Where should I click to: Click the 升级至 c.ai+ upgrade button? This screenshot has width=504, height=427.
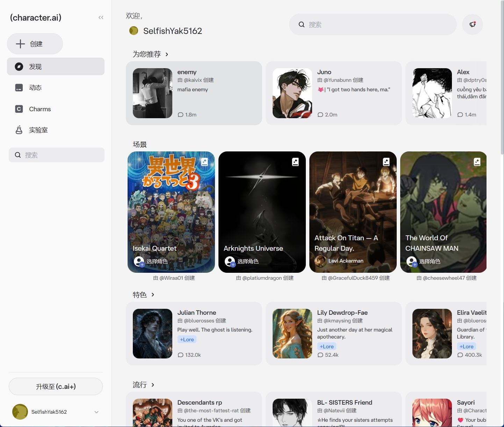click(56, 386)
